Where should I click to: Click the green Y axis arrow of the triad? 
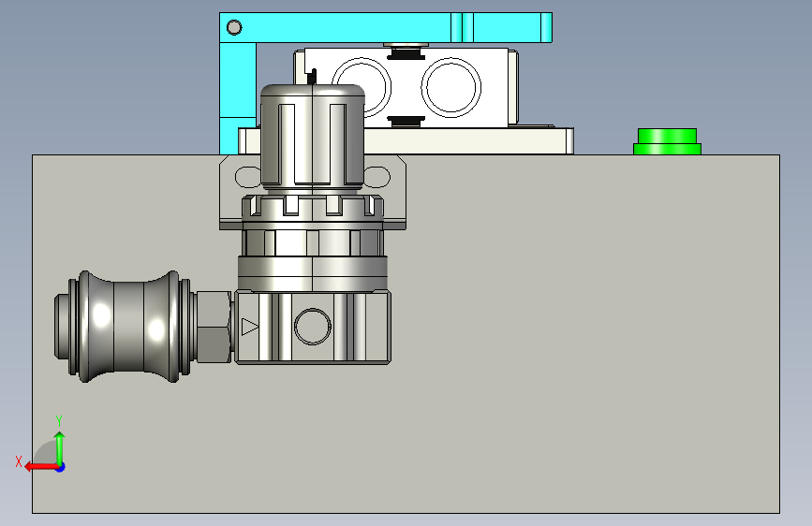point(60,448)
